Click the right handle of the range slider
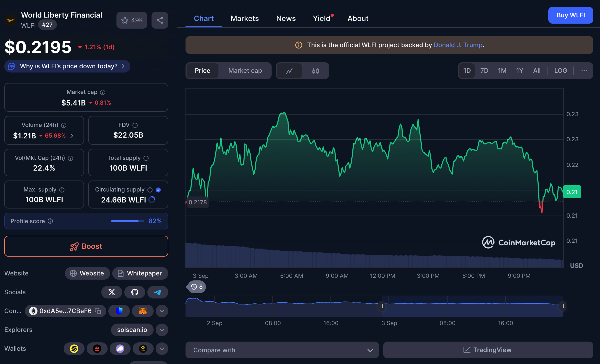The width and height of the screenshot is (600, 364). click(562, 306)
